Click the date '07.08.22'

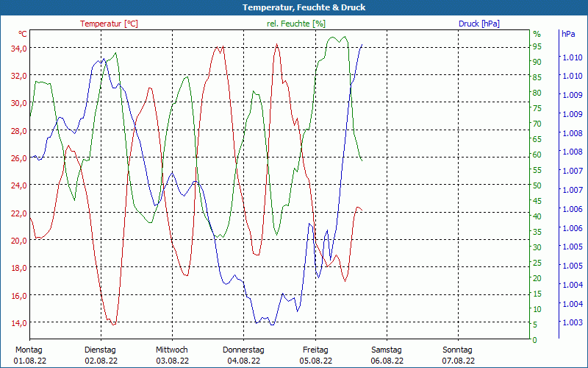458,361
